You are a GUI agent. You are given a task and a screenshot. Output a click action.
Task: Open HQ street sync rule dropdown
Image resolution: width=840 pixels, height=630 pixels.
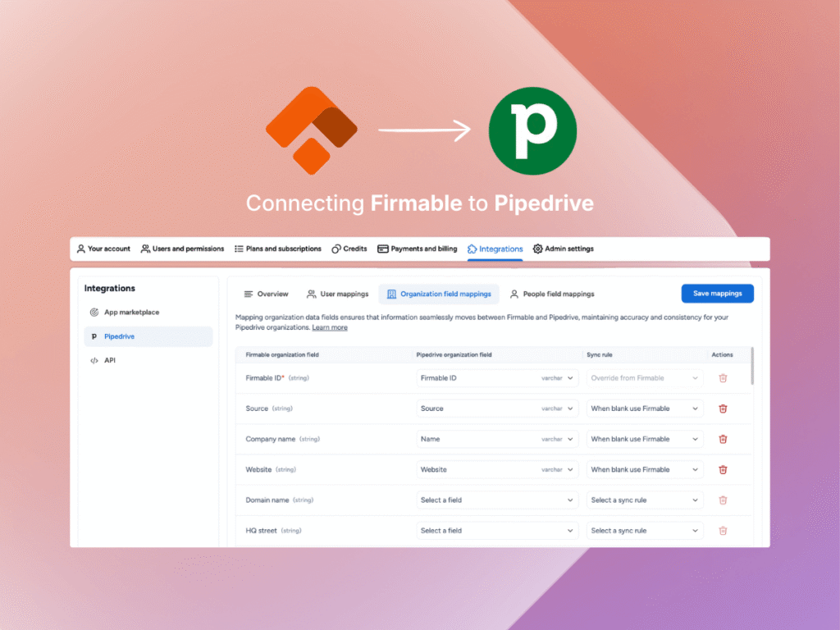645,531
